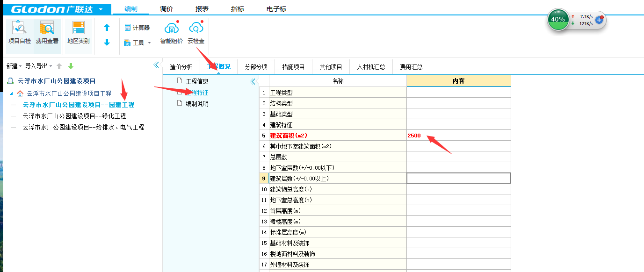Open the 分部分项 tab
The image size is (644, 272).
pos(256,67)
